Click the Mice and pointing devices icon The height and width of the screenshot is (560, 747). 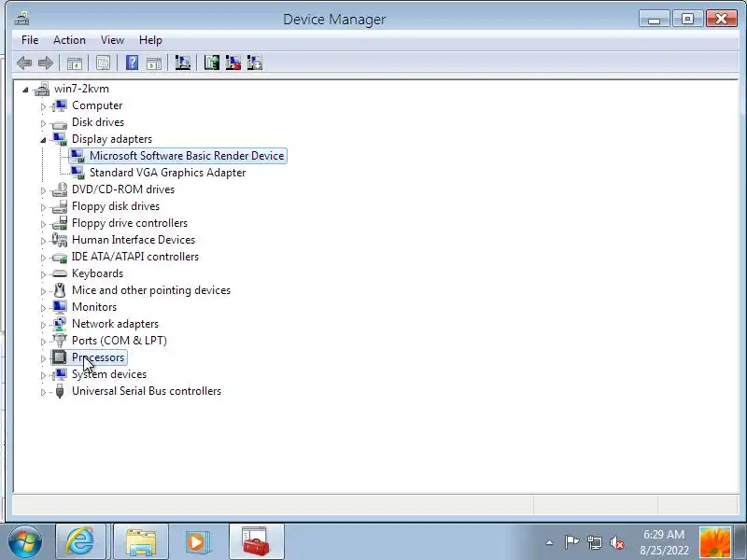(60, 290)
